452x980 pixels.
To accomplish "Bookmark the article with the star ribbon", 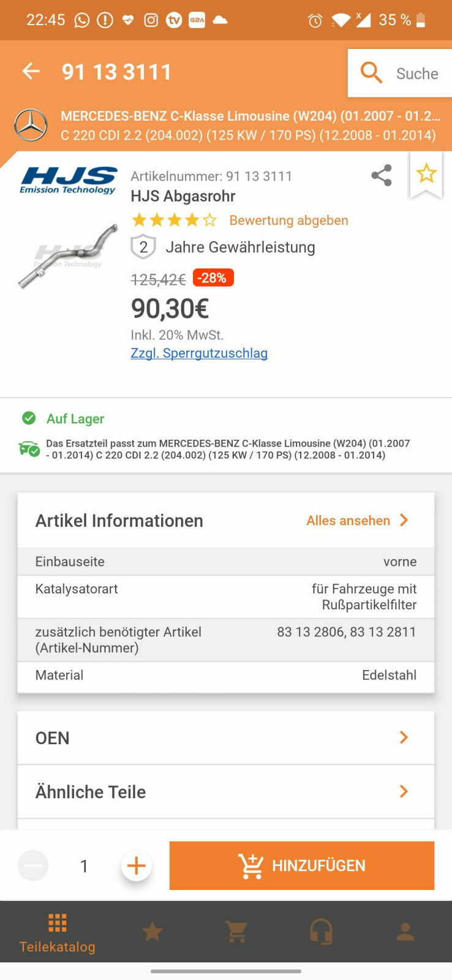I will 426,174.
